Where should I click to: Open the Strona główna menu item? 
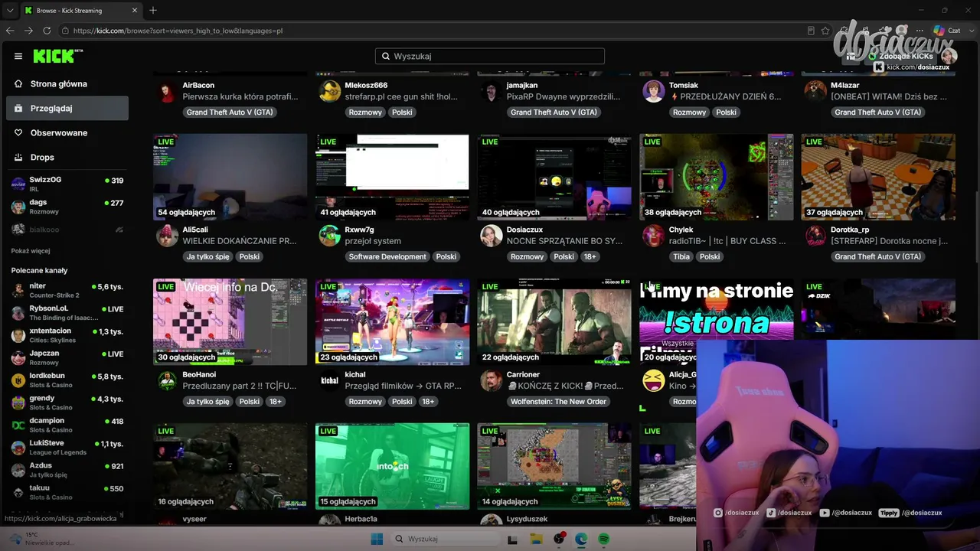pos(67,84)
